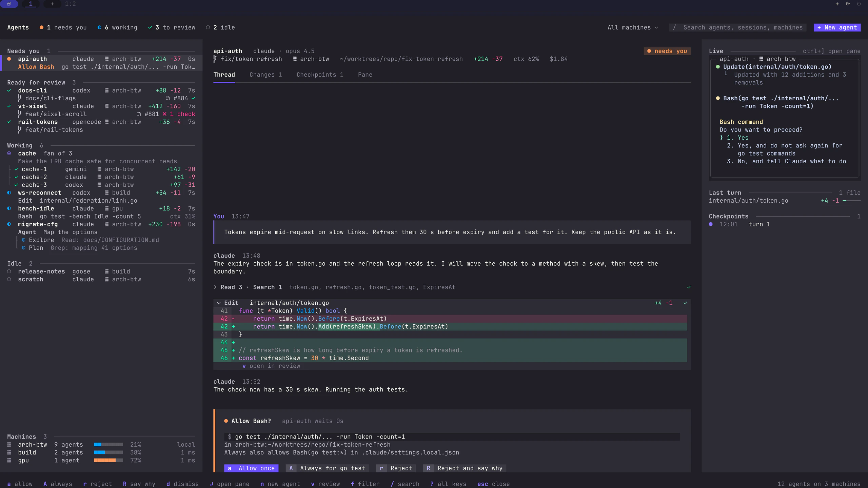Click the build machine icon in Machines list
Image resolution: width=868 pixels, height=488 pixels.
click(x=9, y=452)
